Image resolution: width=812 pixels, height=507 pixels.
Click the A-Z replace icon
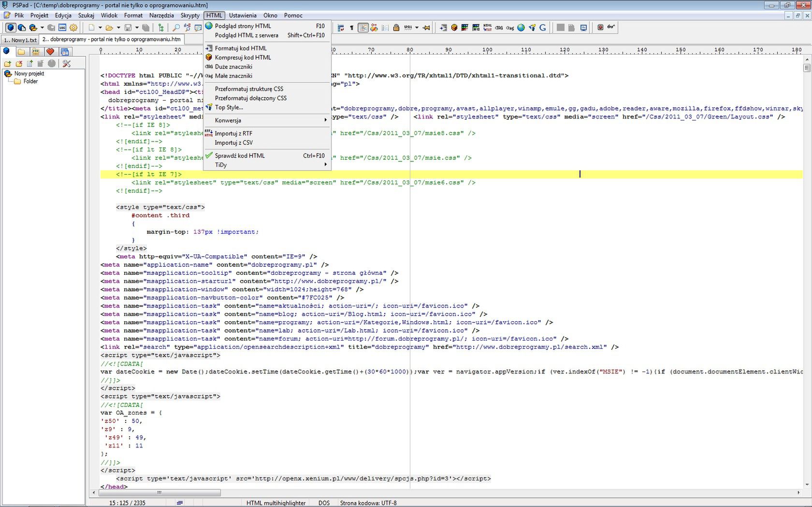coord(187,28)
